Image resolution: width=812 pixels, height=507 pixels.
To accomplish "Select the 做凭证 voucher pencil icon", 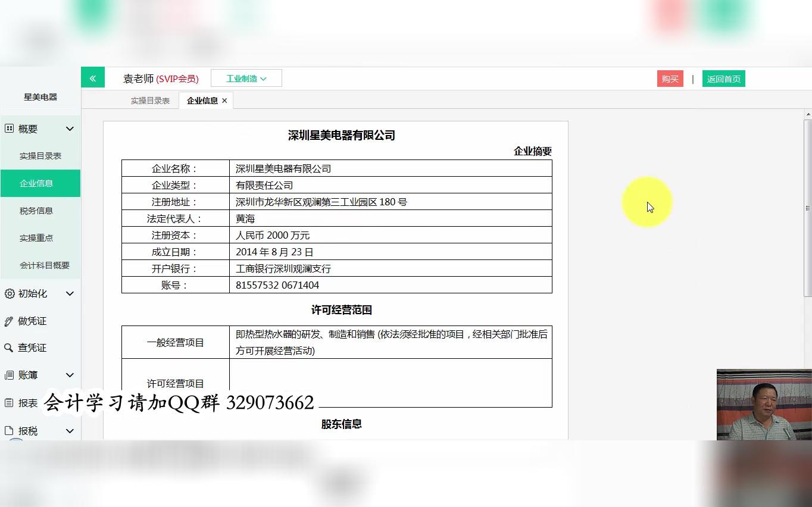I will click(9, 321).
